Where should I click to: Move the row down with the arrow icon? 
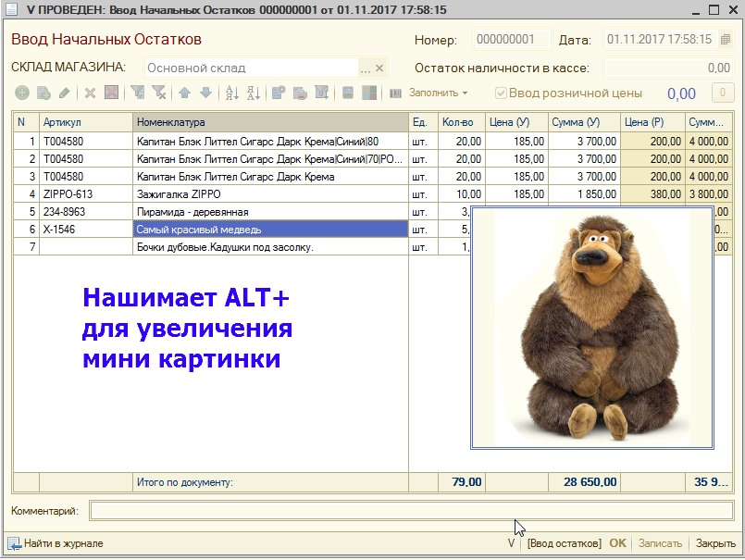(205, 93)
